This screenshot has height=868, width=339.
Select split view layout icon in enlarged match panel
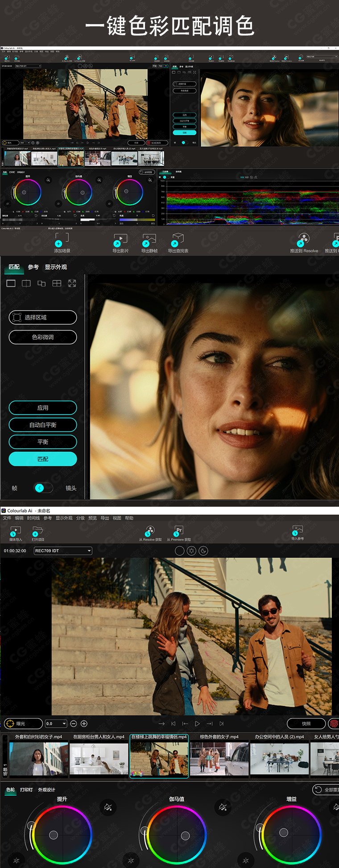coord(26,283)
